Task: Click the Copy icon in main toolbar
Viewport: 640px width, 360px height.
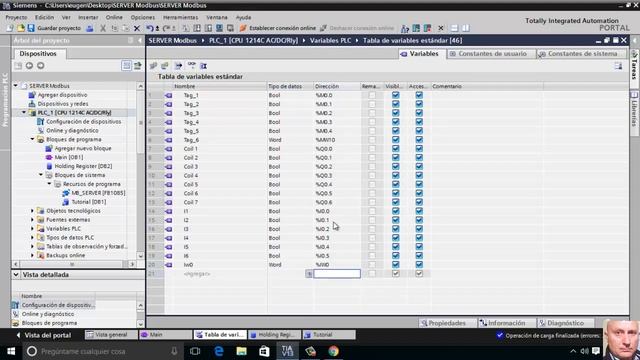Action: (114, 28)
